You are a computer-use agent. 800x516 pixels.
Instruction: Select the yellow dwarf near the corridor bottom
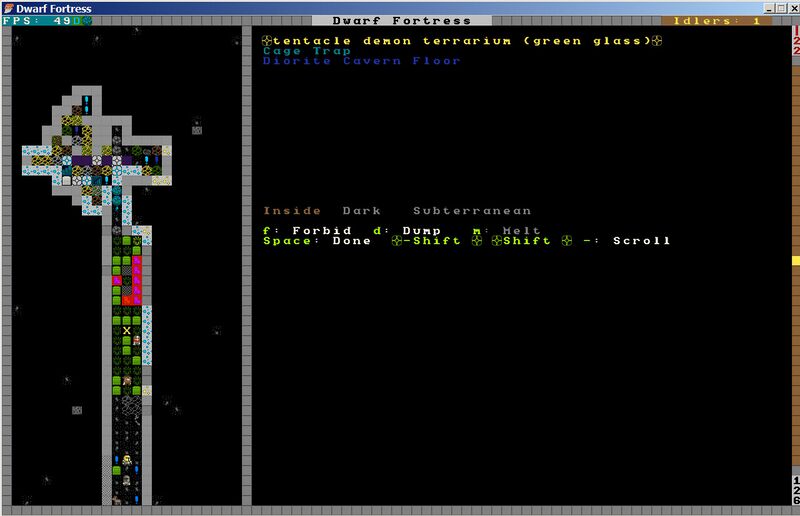pos(127,460)
